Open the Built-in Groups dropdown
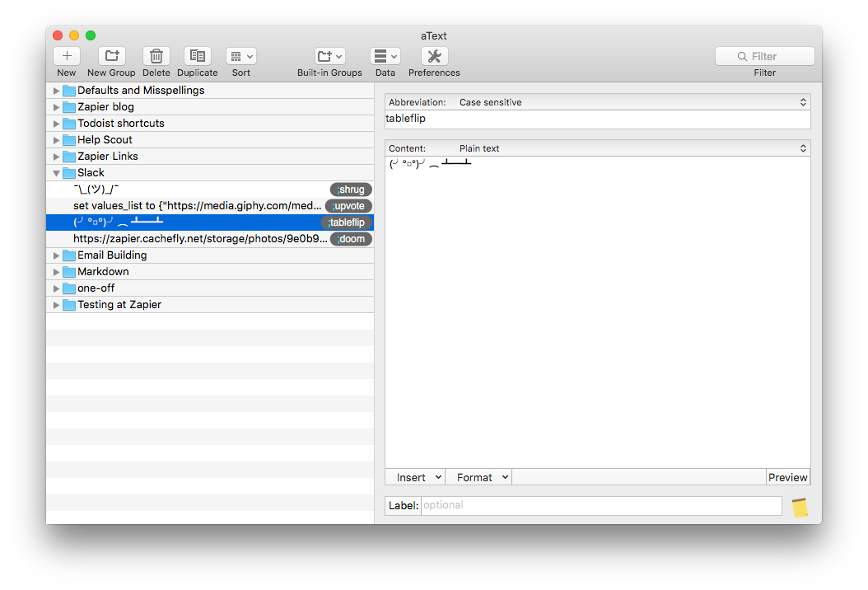 (329, 56)
